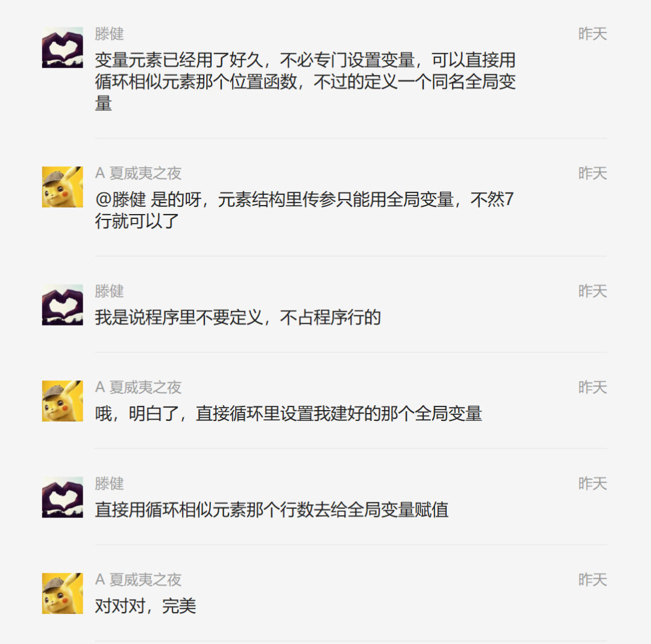This screenshot has width=651, height=644.
Task: Click the 昨天 timestamp of the first message
Action: [x=593, y=34]
